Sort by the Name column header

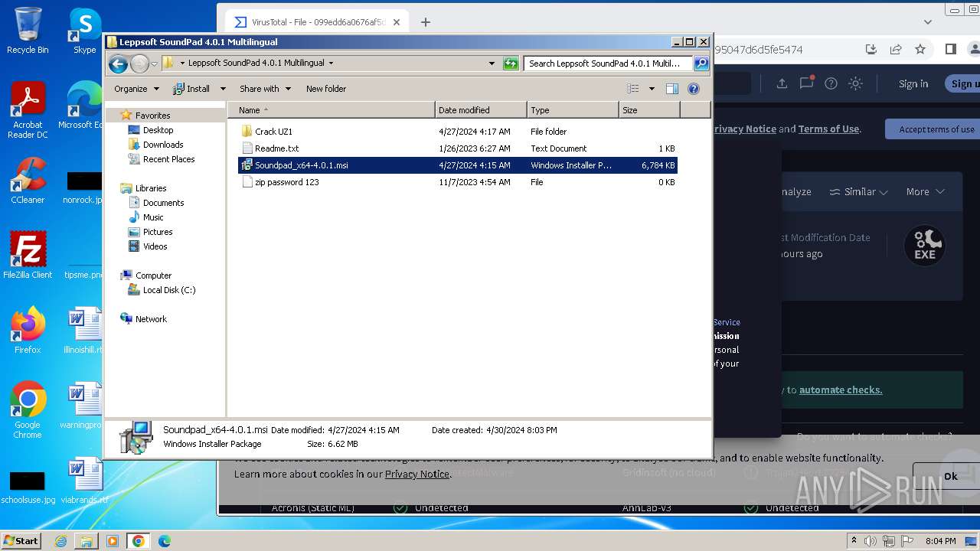pyautogui.click(x=331, y=110)
